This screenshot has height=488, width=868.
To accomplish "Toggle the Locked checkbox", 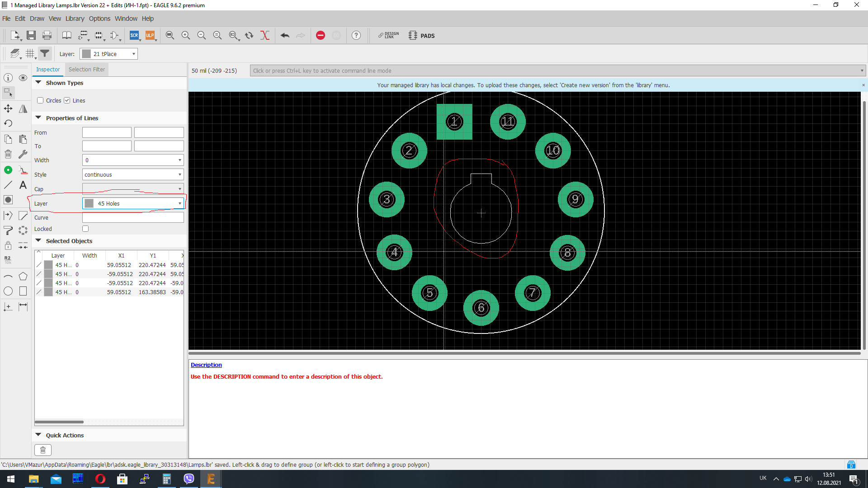I will (85, 229).
